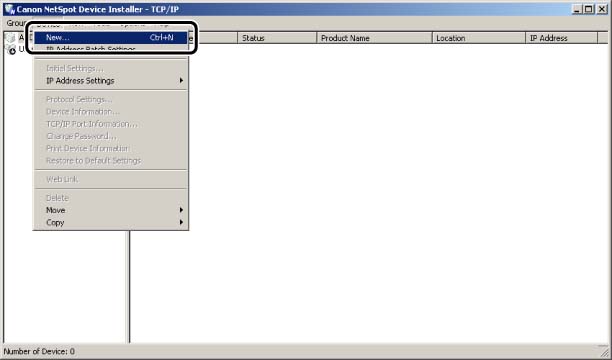Choose Delete from the Device menu
Viewport: 612px width, 360px height.
pyautogui.click(x=111, y=198)
